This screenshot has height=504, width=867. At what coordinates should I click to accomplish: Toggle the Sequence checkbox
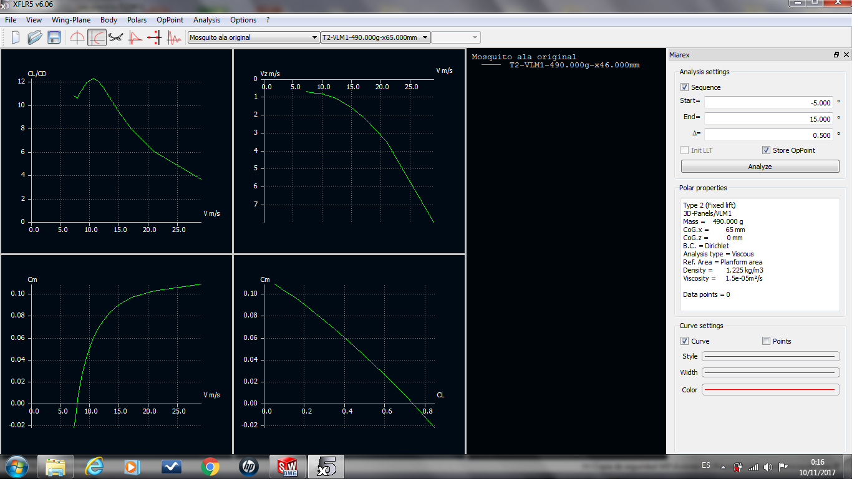(x=684, y=87)
